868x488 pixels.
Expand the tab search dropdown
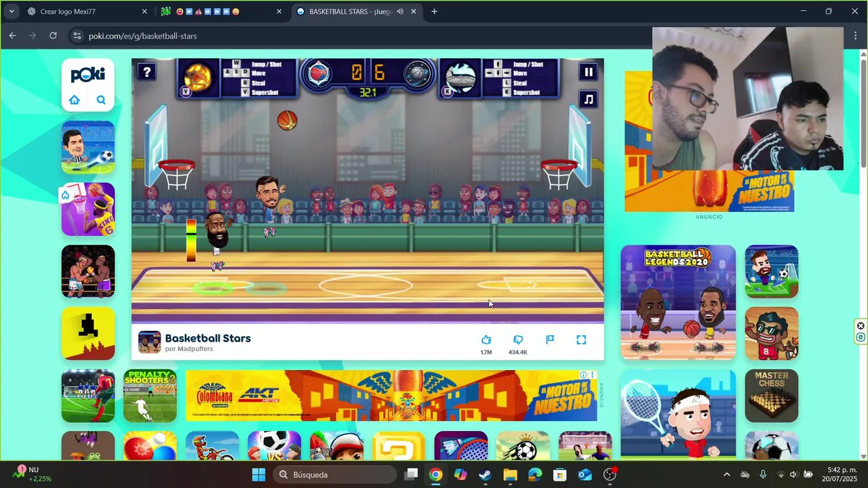[12, 12]
